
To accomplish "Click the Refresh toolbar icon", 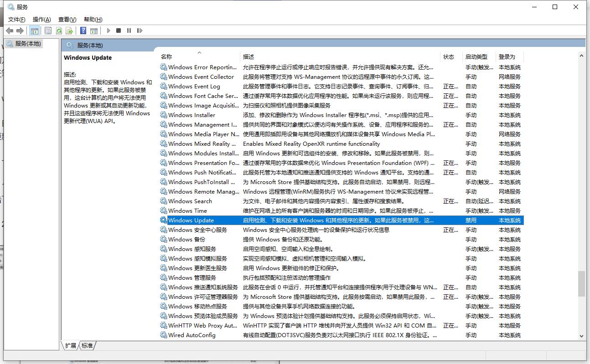I will [59, 31].
